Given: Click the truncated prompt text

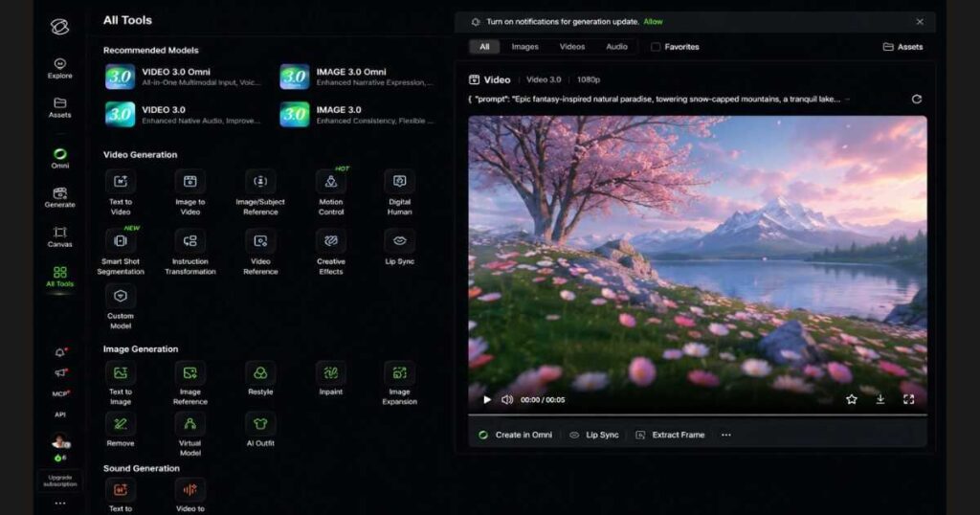Looking at the screenshot, I should 655,100.
